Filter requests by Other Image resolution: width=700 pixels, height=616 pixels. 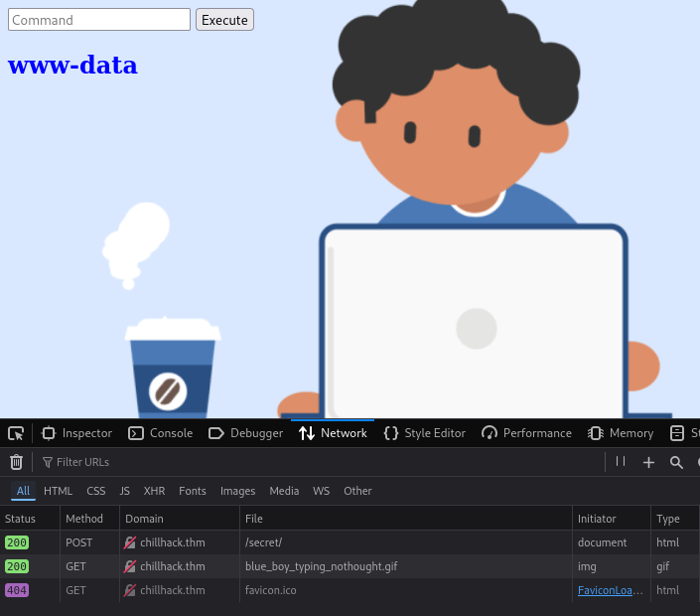click(x=357, y=491)
